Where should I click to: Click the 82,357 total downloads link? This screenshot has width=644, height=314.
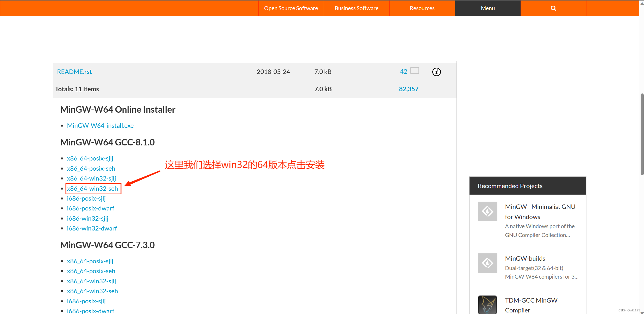pyautogui.click(x=409, y=89)
